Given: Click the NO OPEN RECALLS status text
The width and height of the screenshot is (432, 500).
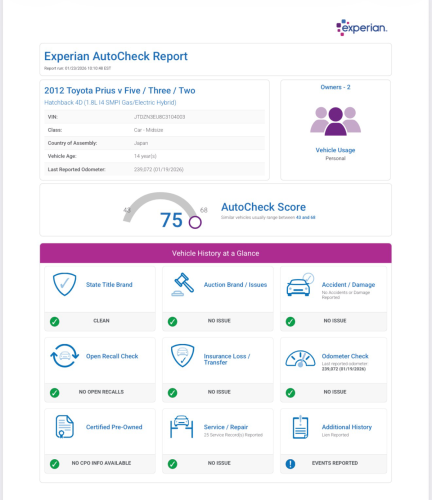Looking at the screenshot, I should pyautogui.click(x=101, y=392).
